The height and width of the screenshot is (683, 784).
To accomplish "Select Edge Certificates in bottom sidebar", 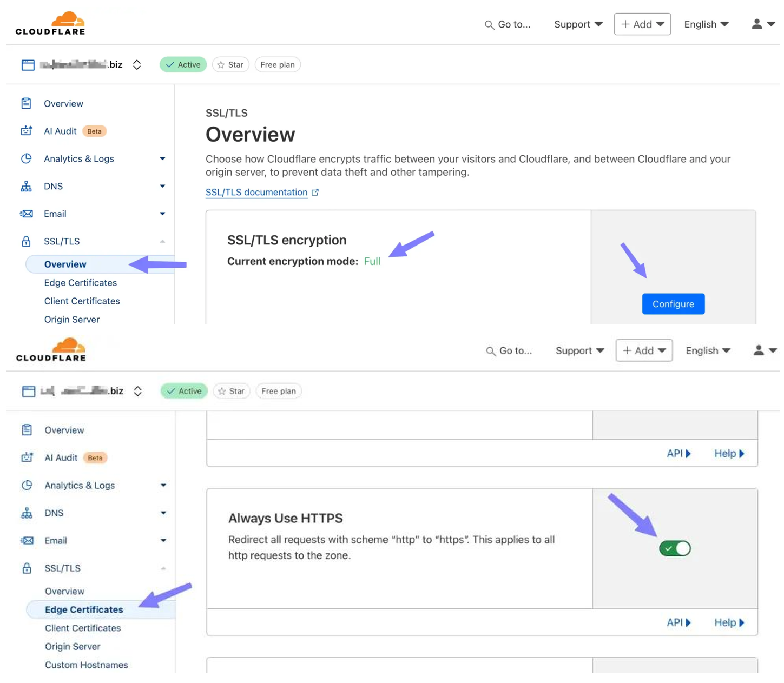I will pyautogui.click(x=101, y=609).
